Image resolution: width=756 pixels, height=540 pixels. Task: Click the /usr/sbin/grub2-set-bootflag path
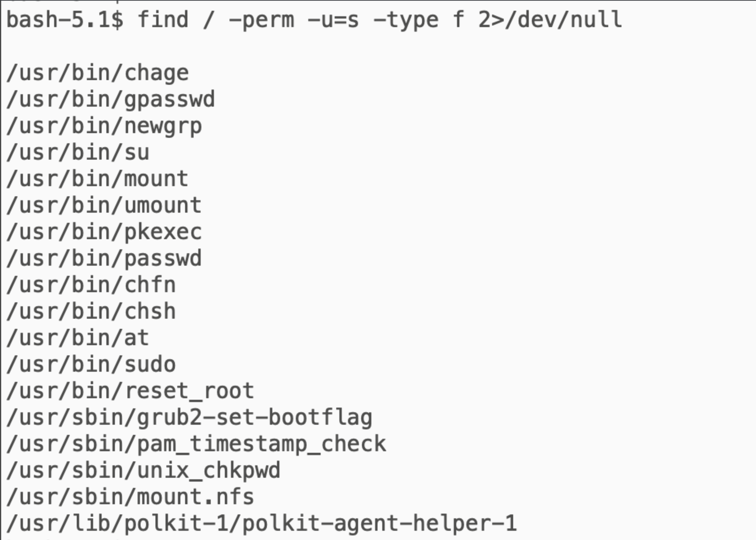click(x=190, y=418)
